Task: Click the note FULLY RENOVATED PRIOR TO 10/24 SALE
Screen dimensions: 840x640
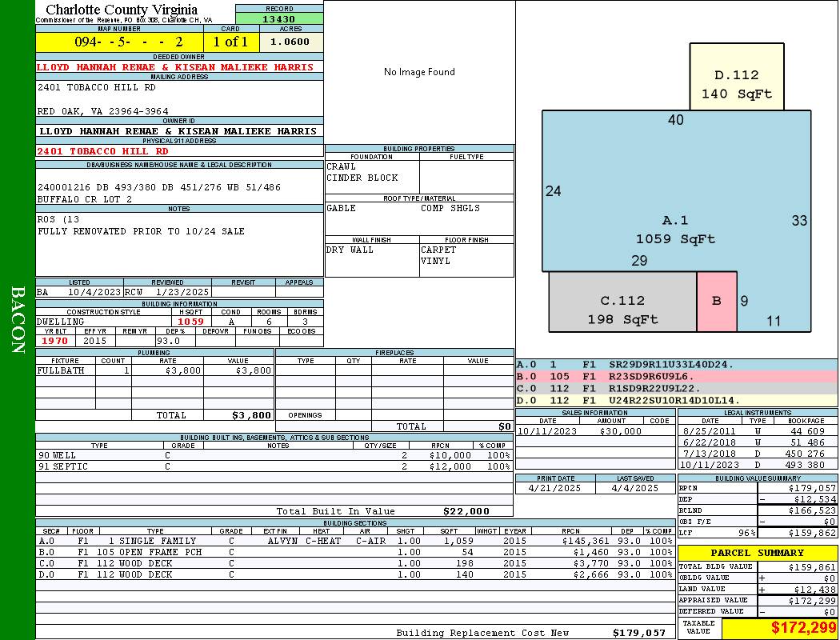Action: (x=141, y=231)
